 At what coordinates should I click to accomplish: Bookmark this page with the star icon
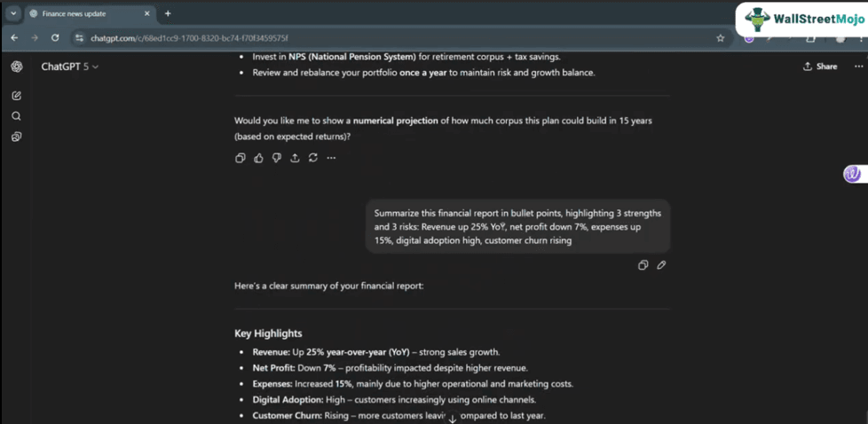(x=720, y=38)
